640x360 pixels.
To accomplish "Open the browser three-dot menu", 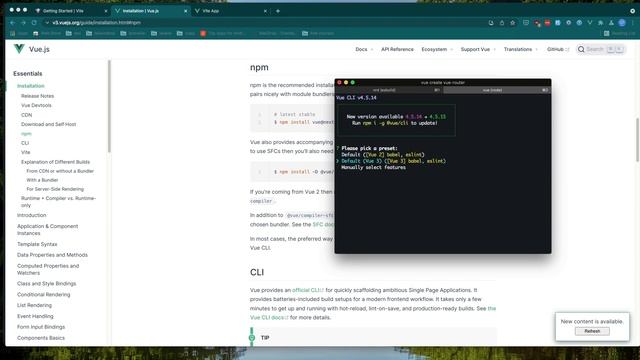I will tap(632, 23).
